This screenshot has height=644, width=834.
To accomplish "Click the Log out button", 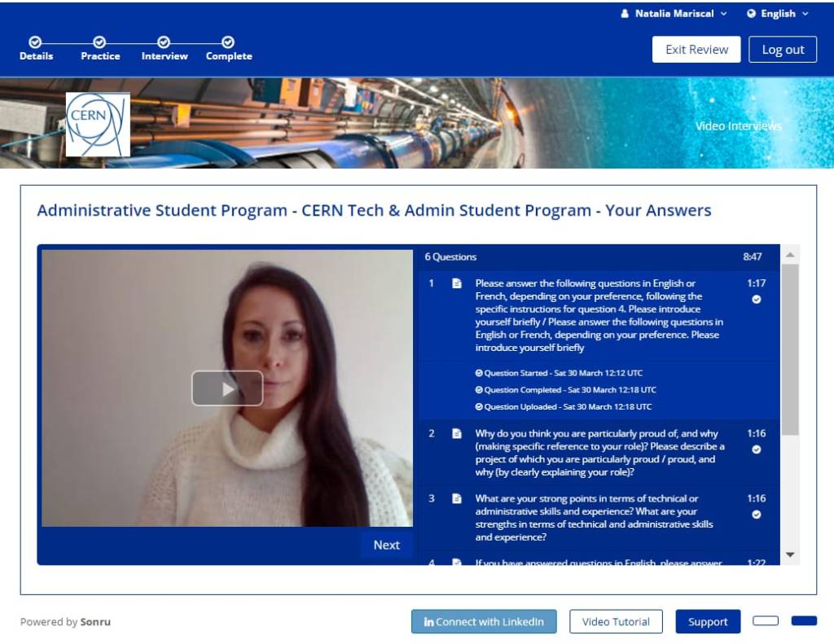I will point(783,50).
